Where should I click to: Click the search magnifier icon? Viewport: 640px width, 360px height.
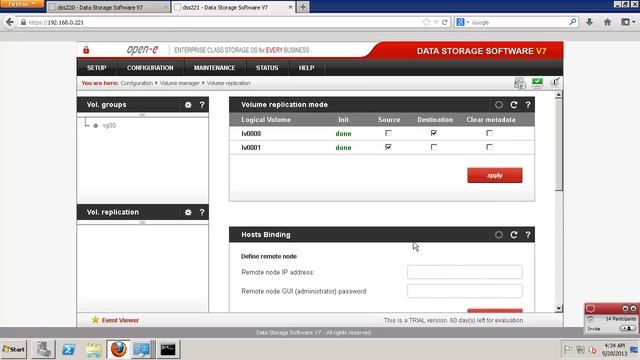click(x=573, y=22)
